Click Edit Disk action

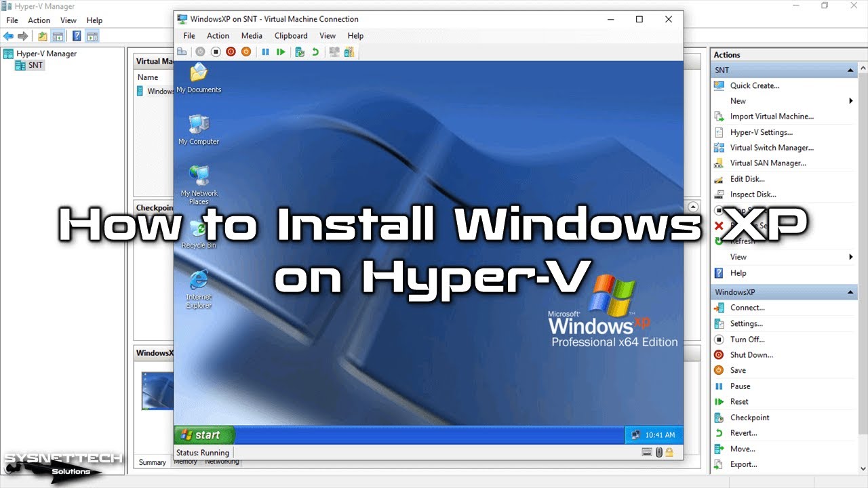(x=747, y=179)
